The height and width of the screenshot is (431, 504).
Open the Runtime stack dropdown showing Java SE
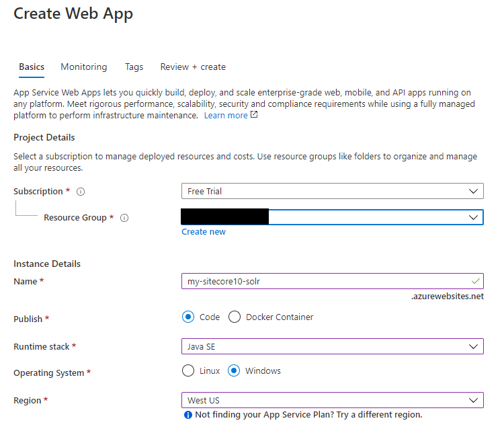click(332, 346)
